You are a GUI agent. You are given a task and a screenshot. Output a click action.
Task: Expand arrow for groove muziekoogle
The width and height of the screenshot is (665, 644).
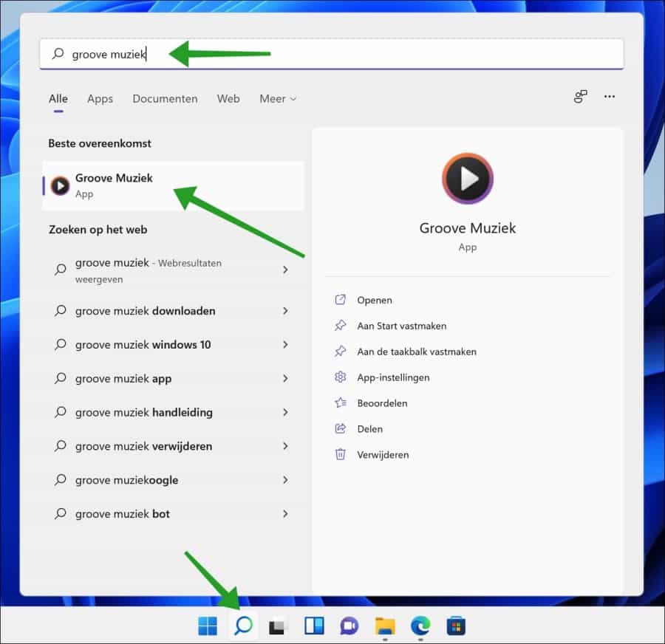pos(285,480)
